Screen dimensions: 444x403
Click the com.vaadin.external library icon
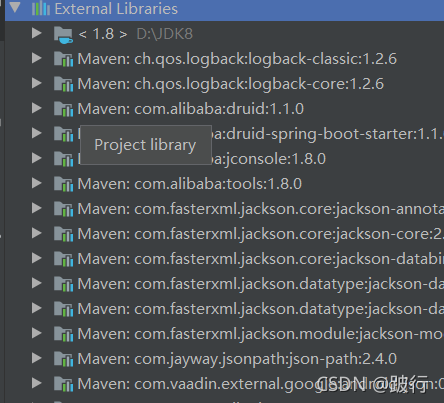[63, 384]
